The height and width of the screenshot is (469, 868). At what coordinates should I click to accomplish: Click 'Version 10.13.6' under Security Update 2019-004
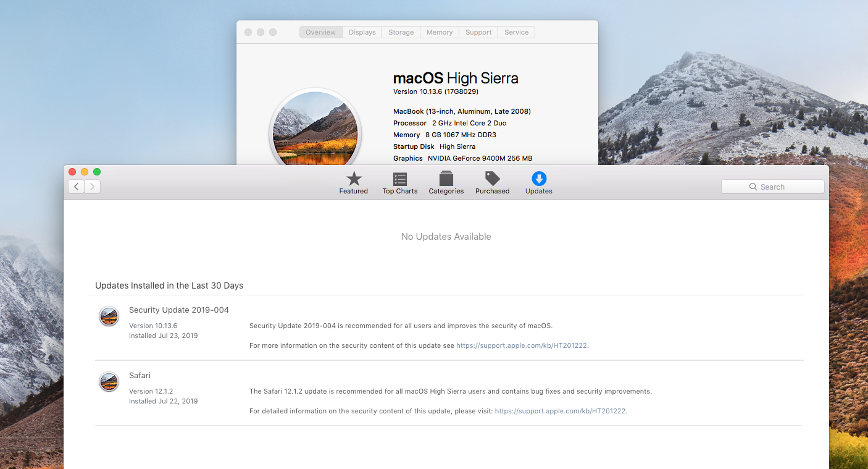click(153, 326)
